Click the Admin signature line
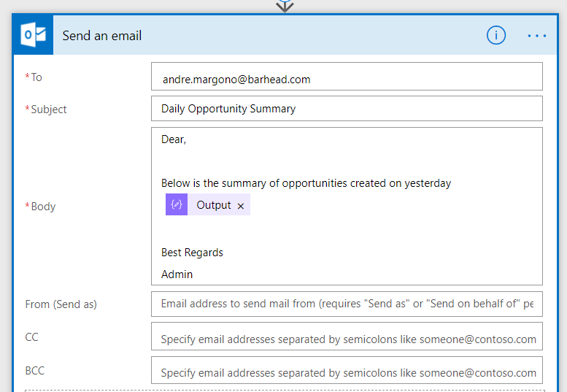Viewport: 567px width, 392px height. point(177,274)
